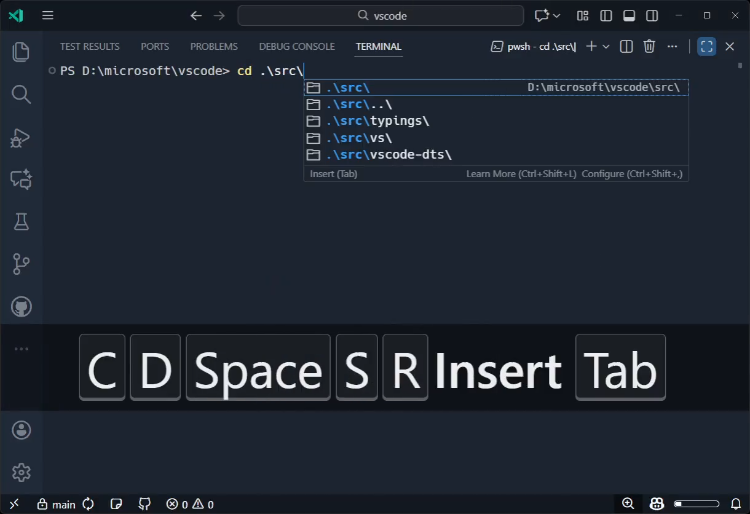The image size is (750, 514).
Task: Open the Accounts menu icon
Action: [21, 430]
